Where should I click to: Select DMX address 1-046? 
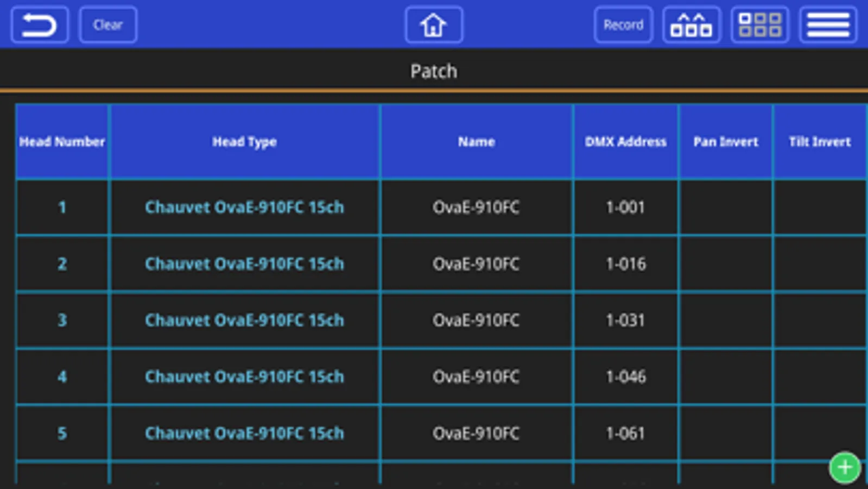626,377
